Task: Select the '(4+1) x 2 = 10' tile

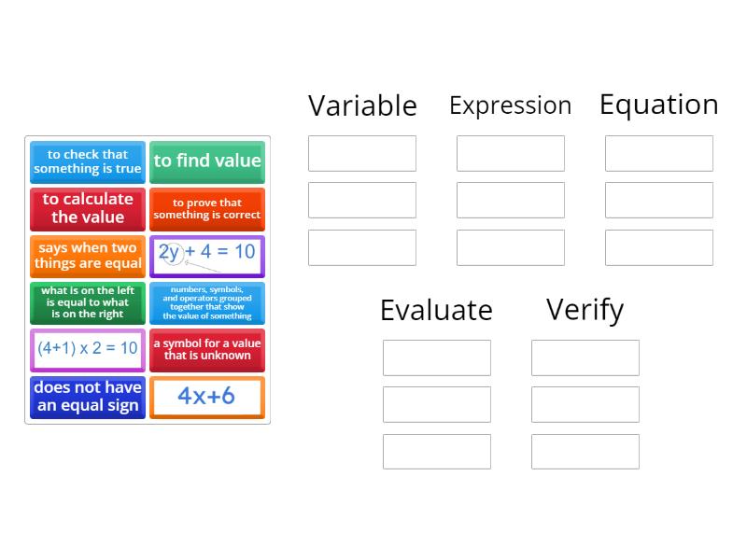Action: (x=88, y=349)
